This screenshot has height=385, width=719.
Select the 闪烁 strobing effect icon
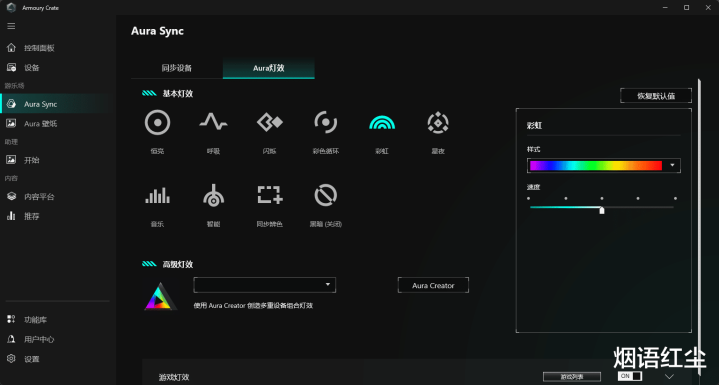tap(270, 122)
